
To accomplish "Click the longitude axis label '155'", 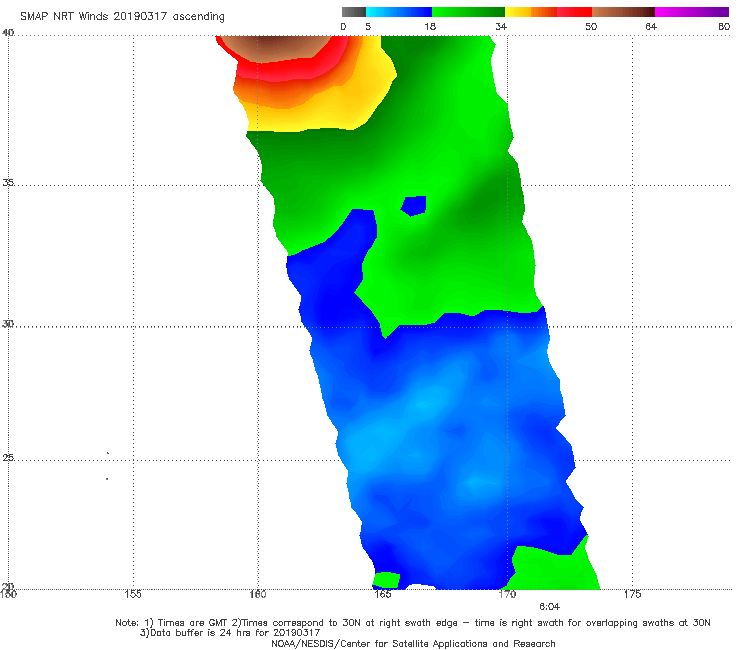I will pyautogui.click(x=133, y=594).
